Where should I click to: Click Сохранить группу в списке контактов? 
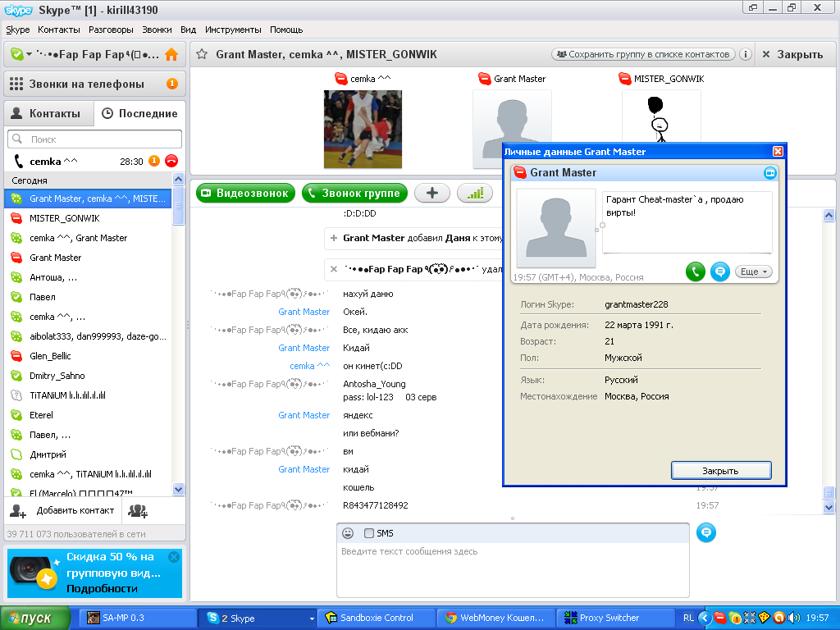[643, 54]
